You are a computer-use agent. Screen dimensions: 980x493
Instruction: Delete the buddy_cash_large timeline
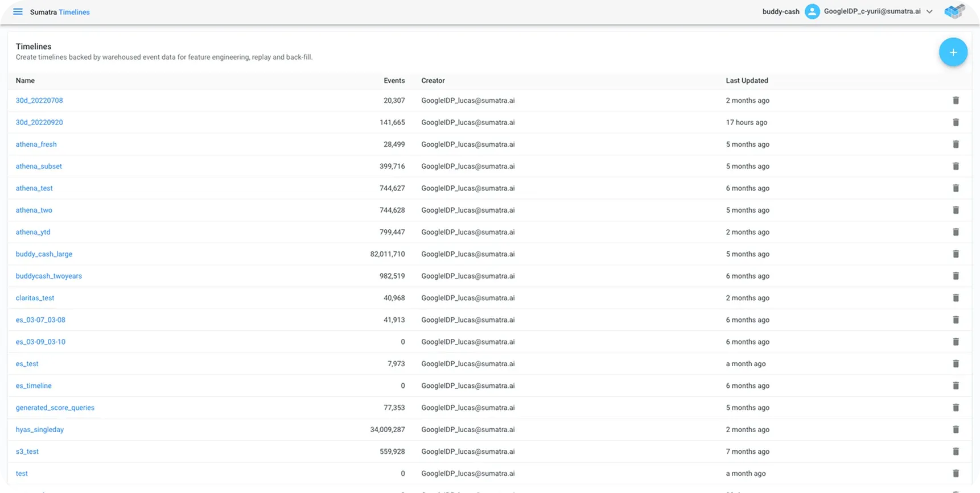[x=956, y=254]
